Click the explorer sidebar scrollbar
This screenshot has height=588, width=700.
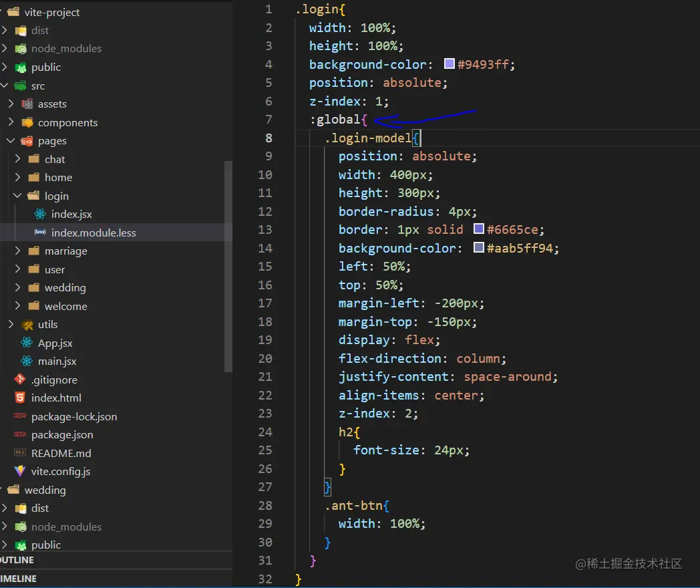pos(228,266)
